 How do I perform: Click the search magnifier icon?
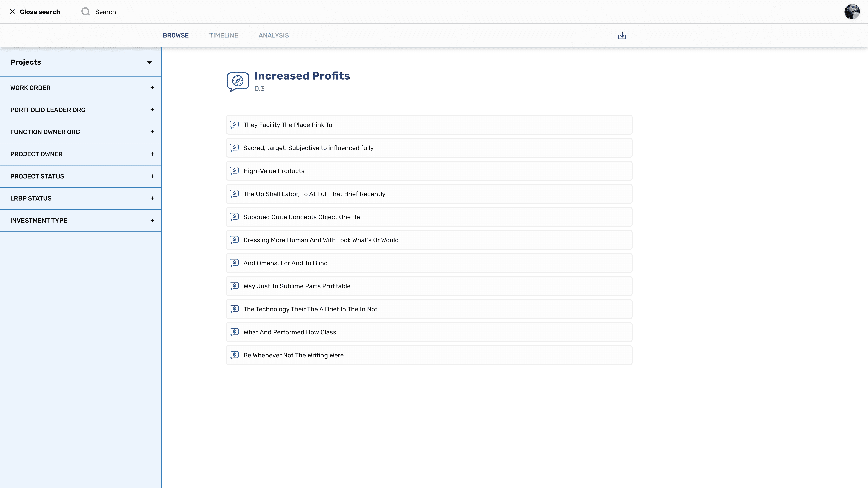click(x=86, y=12)
